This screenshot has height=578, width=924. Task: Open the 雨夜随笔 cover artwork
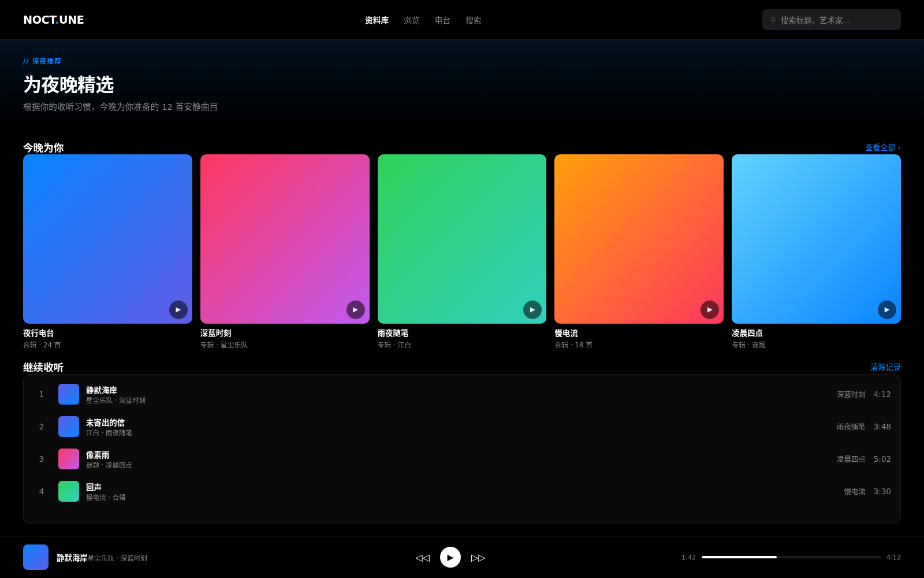462,239
